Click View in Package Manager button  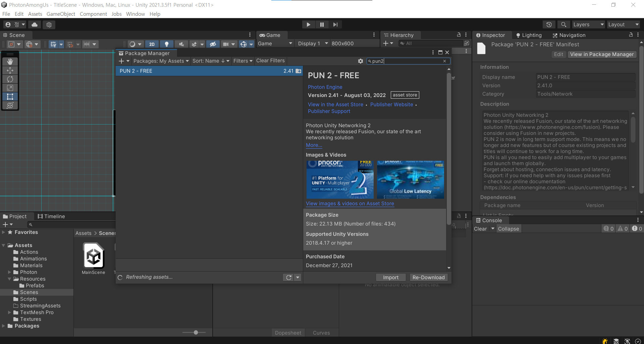pyautogui.click(x=602, y=54)
